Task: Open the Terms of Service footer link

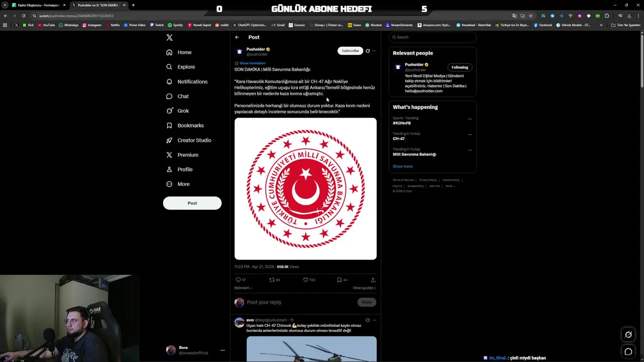Action: point(403,180)
